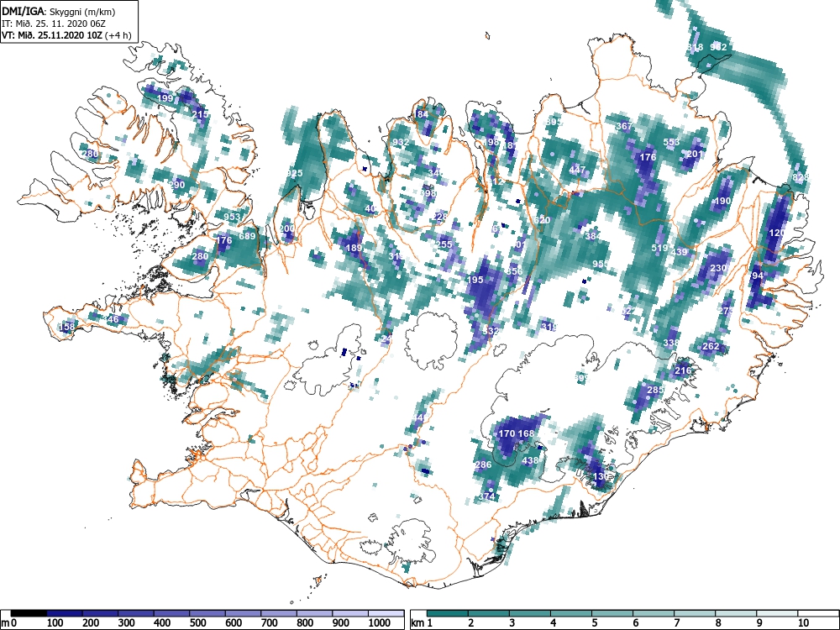Viewport: 840px width, 630px height.
Task: Click the 189 visibility value
Action: [354, 248]
